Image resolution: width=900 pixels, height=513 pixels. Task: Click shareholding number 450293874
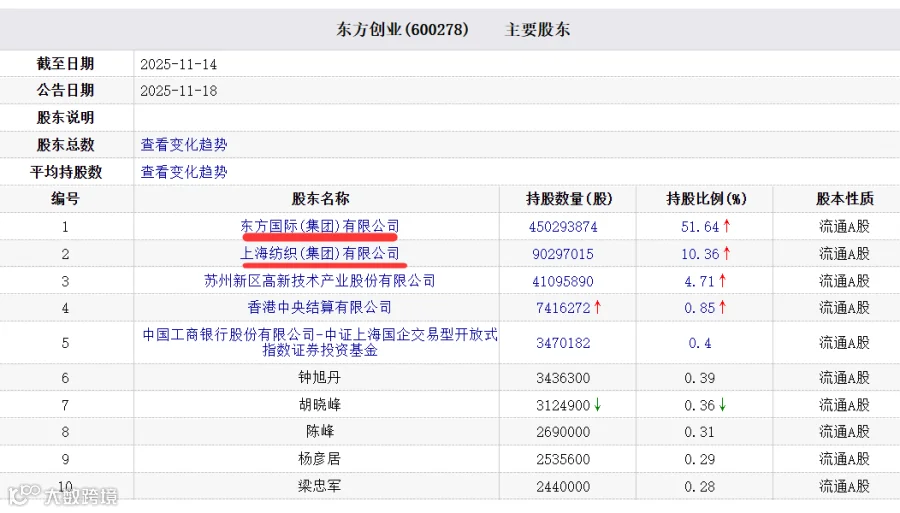point(563,227)
